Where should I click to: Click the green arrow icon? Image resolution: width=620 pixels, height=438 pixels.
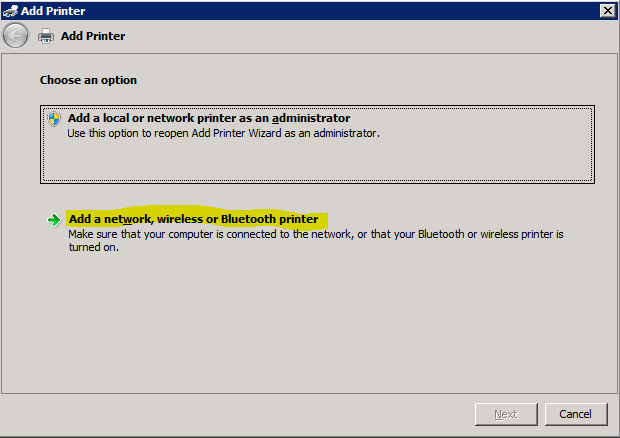pyautogui.click(x=54, y=220)
